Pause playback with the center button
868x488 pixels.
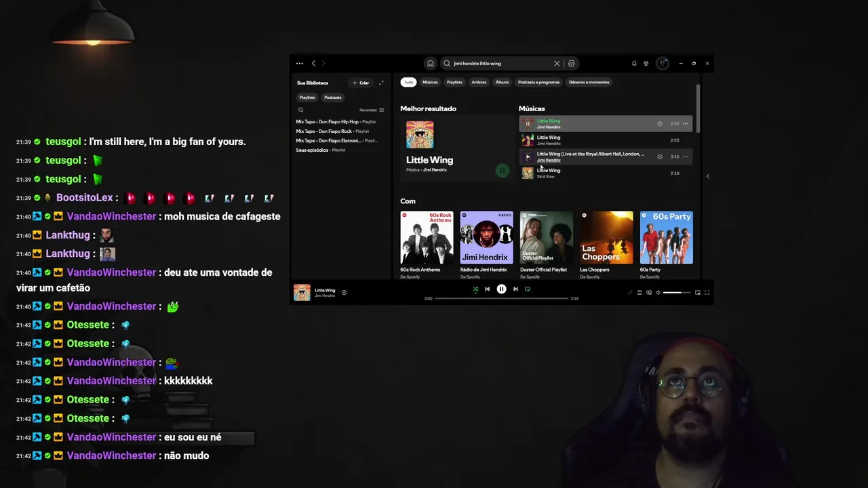coord(501,289)
